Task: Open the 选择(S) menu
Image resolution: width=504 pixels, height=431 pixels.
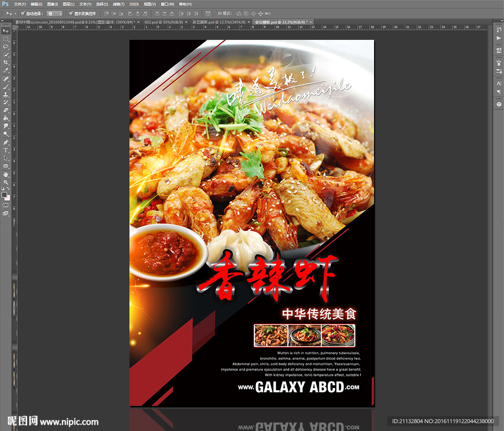Action: click(x=102, y=4)
